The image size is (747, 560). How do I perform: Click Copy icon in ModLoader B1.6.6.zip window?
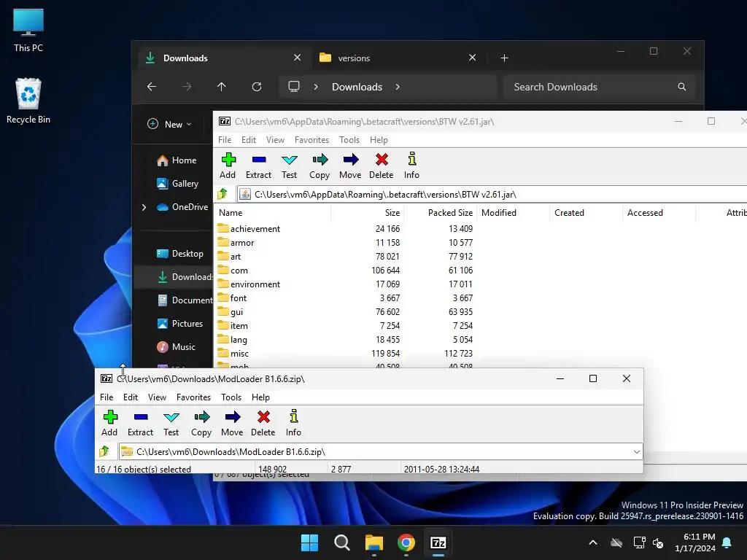[x=201, y=417]
